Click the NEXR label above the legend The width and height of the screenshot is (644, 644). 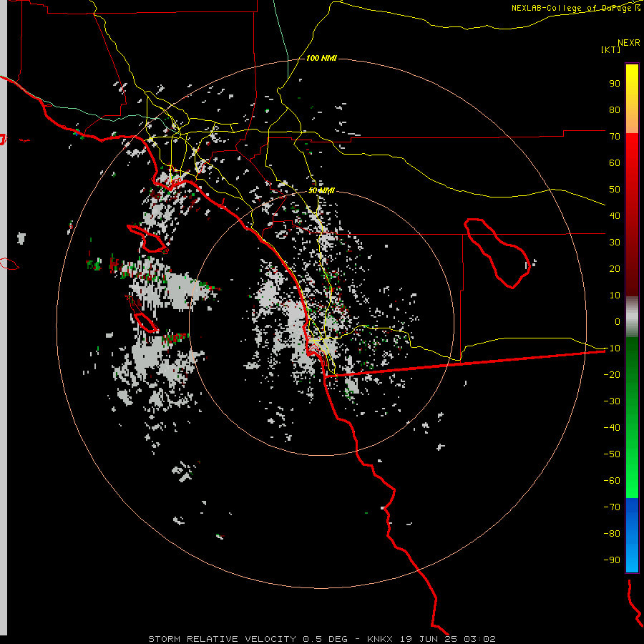tap(628, 43)
